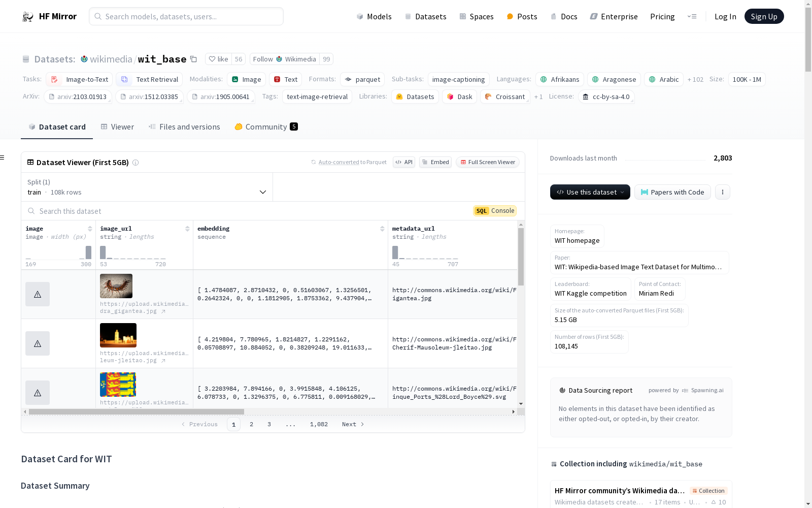Viewport: 812px width, 508px height.
Task: Sort the image_url column with its arrows
Action: click(187, 229)
